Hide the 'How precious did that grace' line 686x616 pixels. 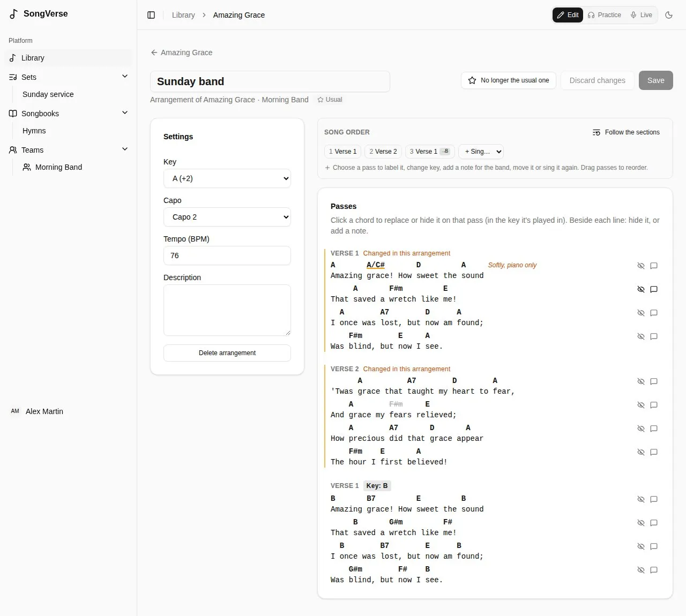(x=641, y=429)
